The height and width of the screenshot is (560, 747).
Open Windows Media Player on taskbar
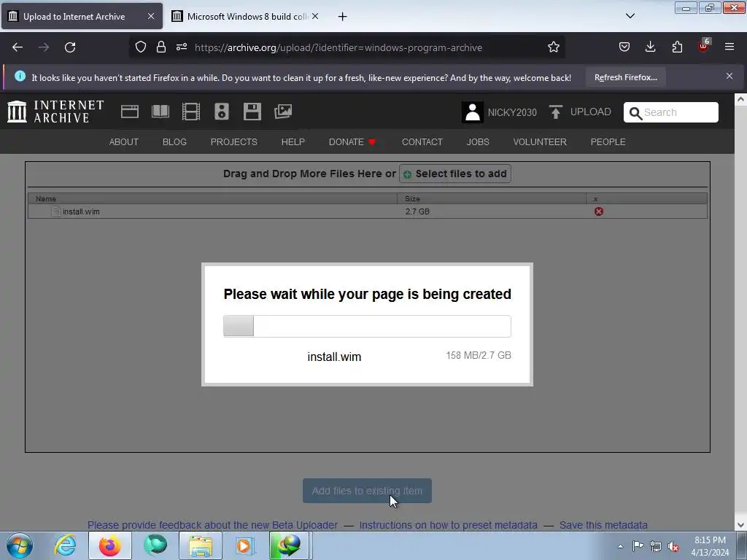[245, 545]
